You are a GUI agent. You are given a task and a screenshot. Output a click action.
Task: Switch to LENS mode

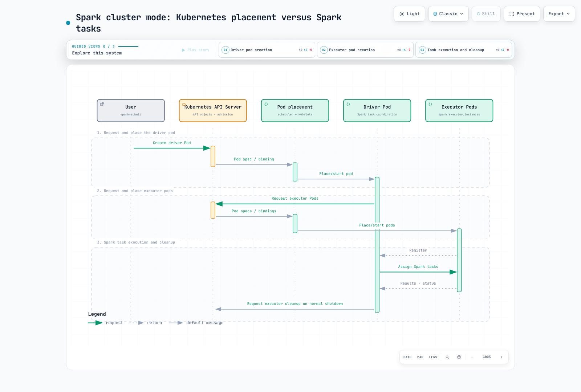coord(433,357)
